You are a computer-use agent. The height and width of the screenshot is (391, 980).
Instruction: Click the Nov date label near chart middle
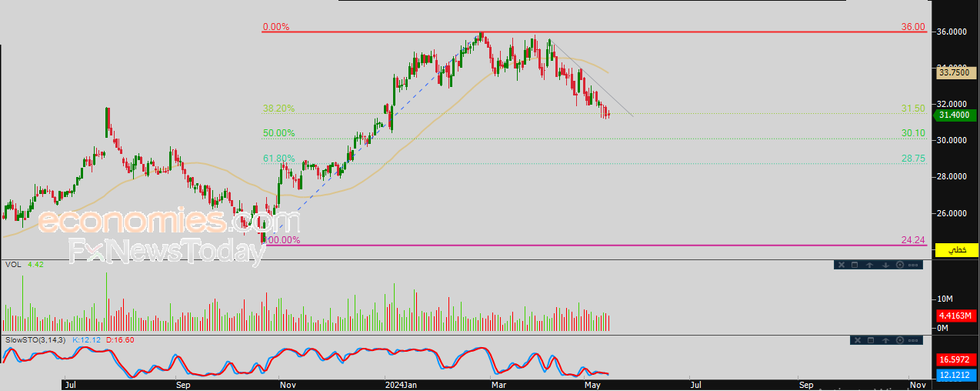pos(288,383)
